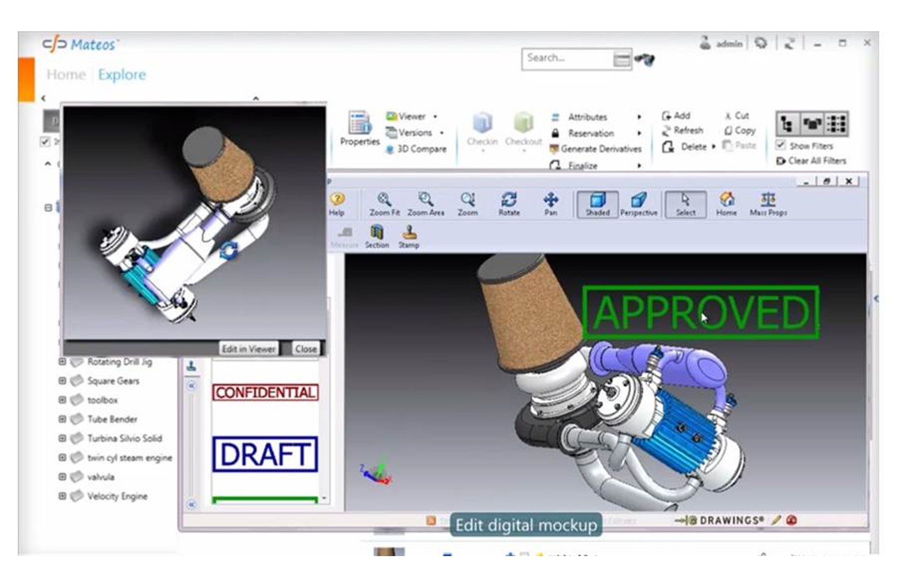Toggle Perspective view mode
897x588 pixels.
tap(639, 200)
